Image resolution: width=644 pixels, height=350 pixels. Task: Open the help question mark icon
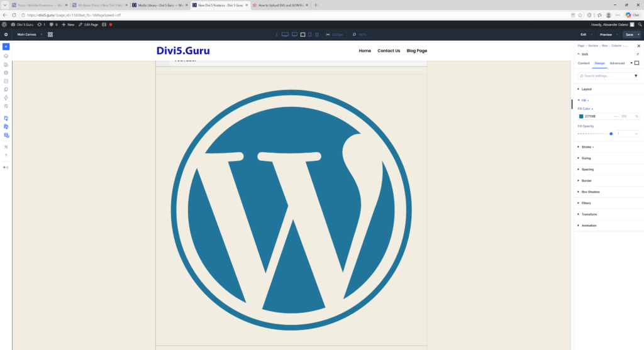tap(6, 155)
